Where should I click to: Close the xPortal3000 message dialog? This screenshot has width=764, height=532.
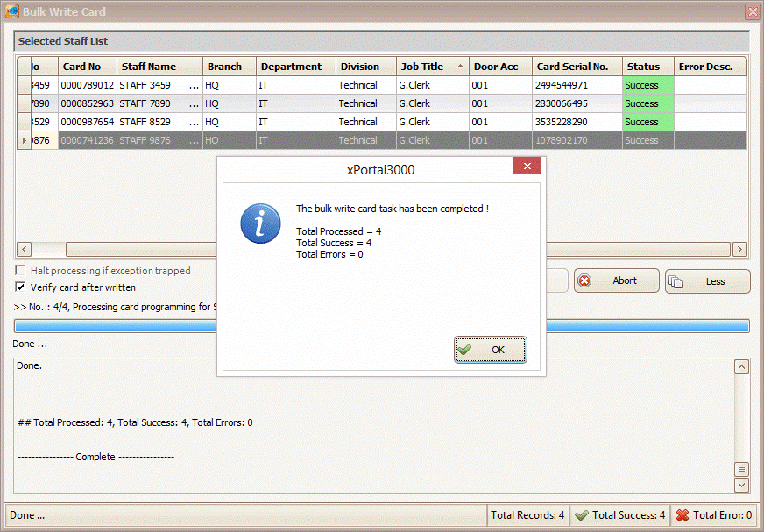coord(526,167)
